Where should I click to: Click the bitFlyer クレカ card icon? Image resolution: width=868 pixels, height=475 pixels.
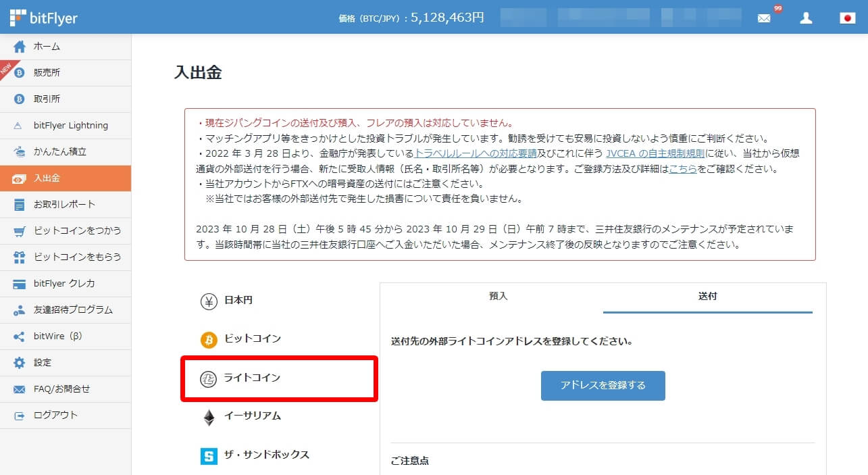(20, 284)
